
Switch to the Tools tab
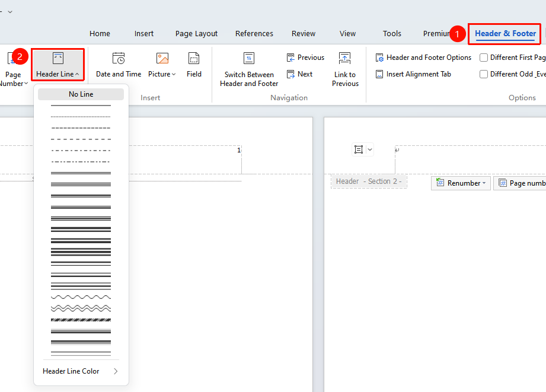(x=392, y=33)
